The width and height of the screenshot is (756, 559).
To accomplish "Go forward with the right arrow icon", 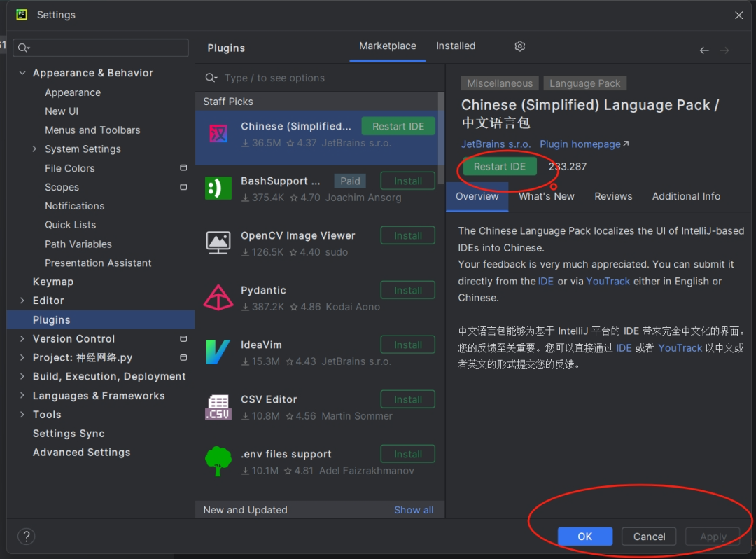I will [724, 50].
